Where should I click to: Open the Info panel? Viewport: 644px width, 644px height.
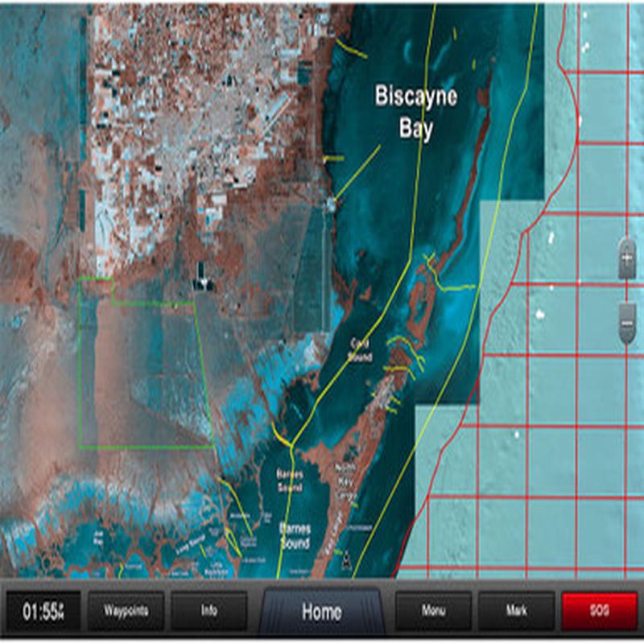click(209, 611)
